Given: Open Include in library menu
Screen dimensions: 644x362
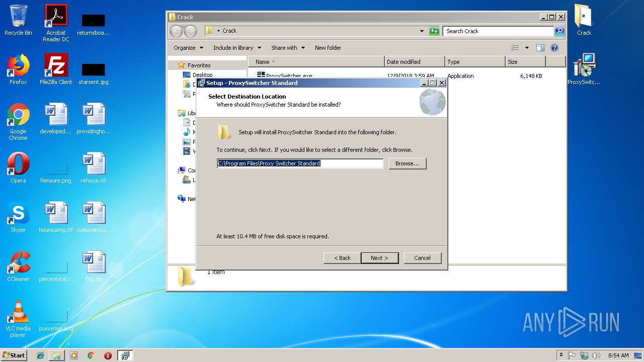Looking at the screenshot, I should [x=237, y=48].
